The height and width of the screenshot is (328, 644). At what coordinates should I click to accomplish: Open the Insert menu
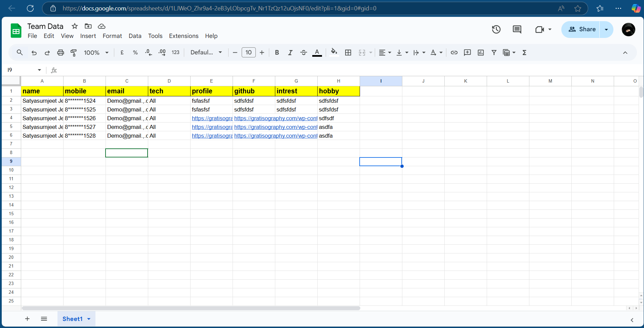88,36
